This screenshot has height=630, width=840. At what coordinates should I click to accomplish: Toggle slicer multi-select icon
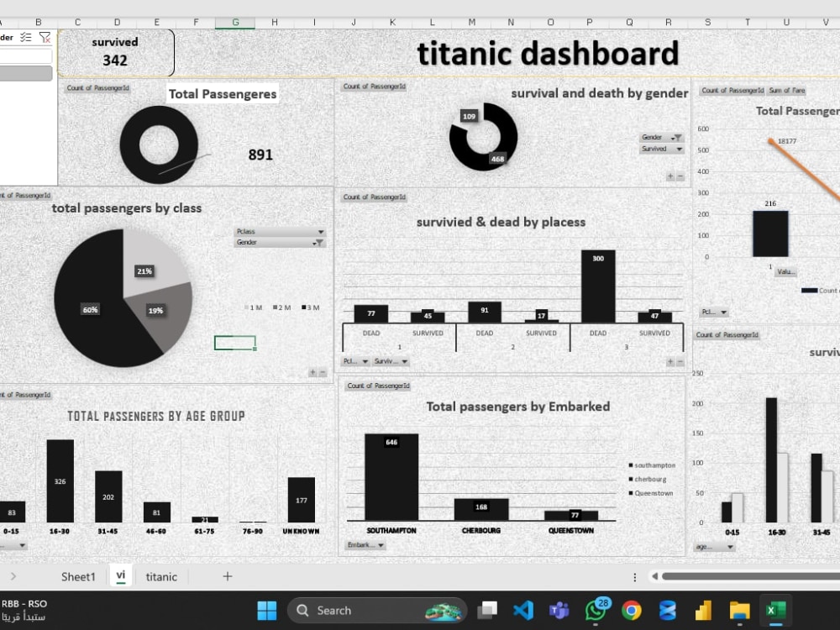(x=26, y=37)
